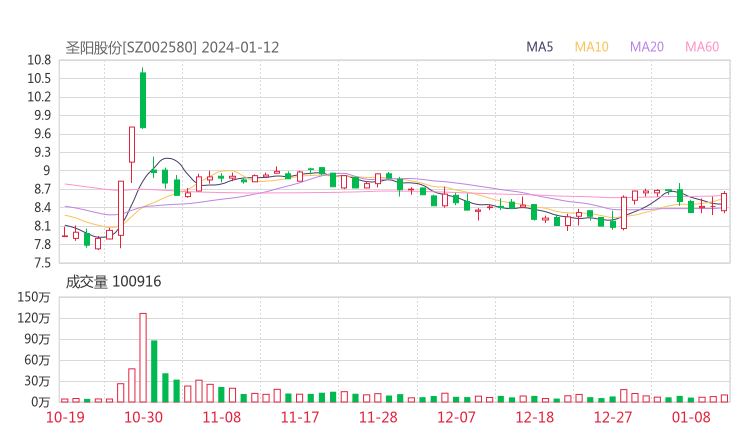
Task: Select the tall red candlestick at 12-27 rally
Action: (x=624, y=213)
